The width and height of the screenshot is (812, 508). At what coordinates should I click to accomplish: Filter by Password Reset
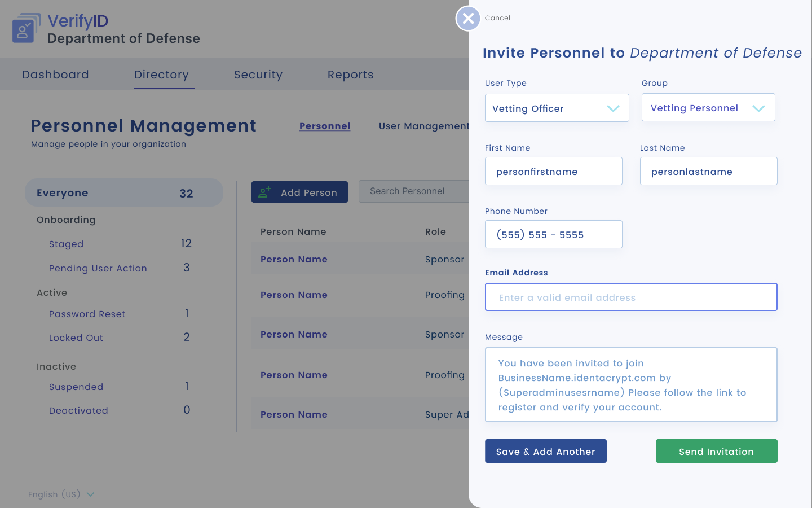(87, 314)
